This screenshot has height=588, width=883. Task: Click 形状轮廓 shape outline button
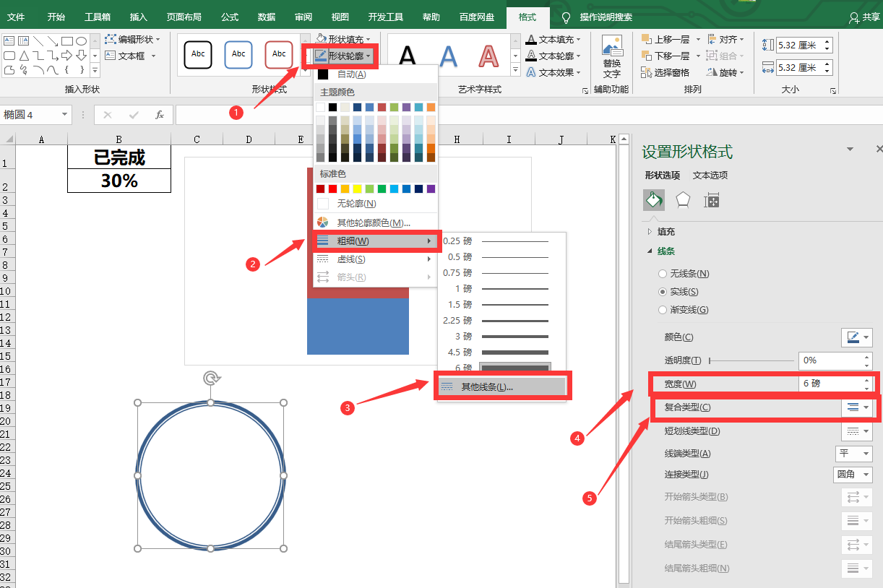pos(344,56)
